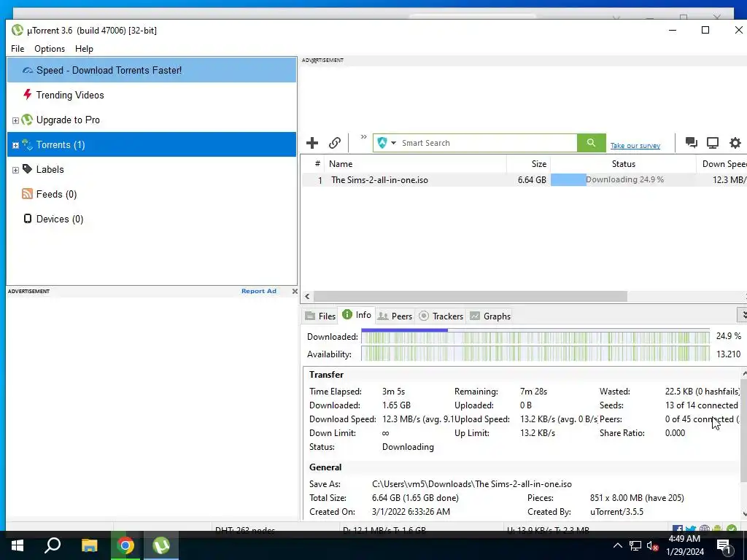Sort by the # column header
Screen dimensions: 747x560
click(x=317, y=164)
